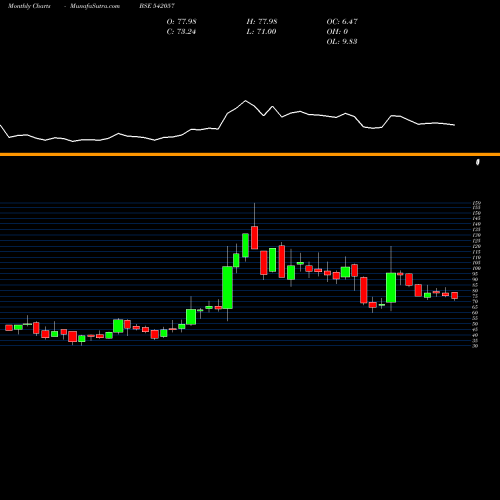Click the open price 'O: 77.98'
Viewport: 500px width, 500px height.
pyautogui.click(x=181, y=22)
